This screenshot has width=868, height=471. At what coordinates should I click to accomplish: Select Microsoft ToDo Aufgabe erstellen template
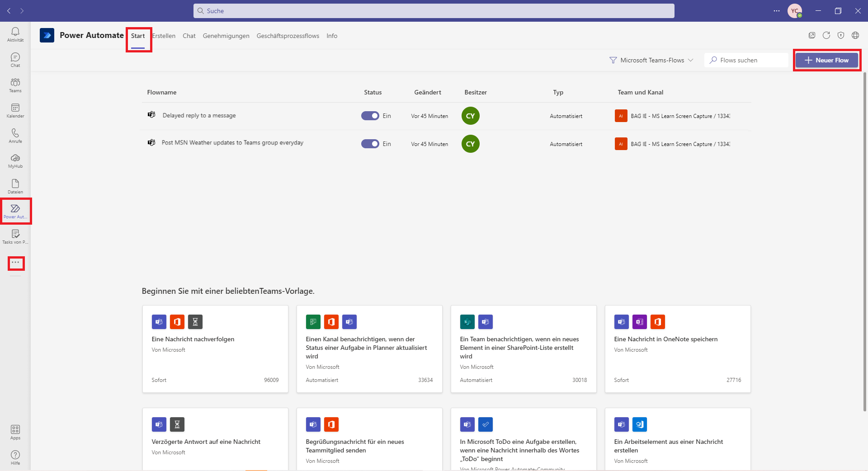pyautogui.click(x=524, y=439)
